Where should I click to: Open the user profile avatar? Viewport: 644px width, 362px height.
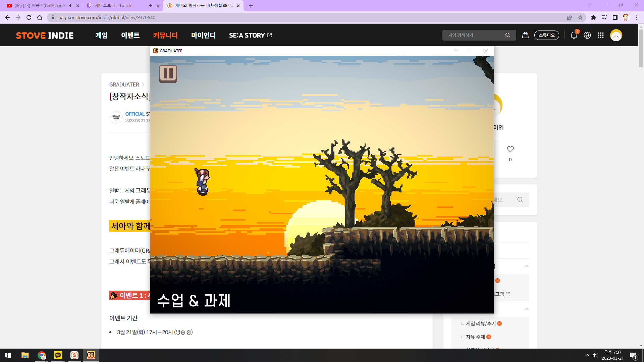616,35
